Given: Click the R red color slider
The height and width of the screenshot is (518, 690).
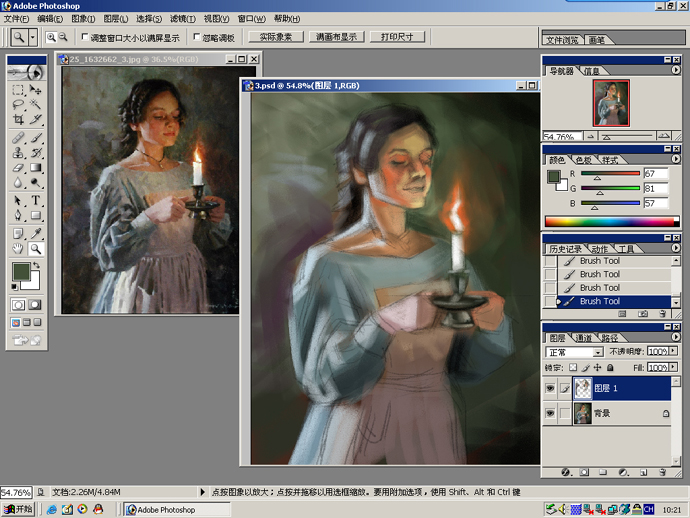Looking at the screenshot, I should click(x=610, y=174).
